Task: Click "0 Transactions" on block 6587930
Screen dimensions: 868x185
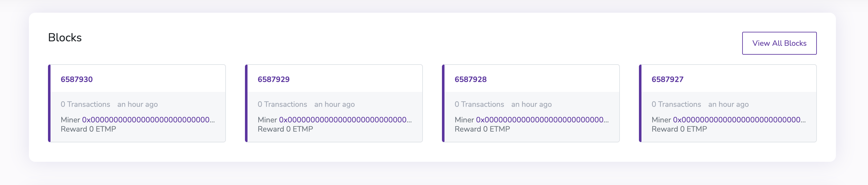Action: coord(85,104)
